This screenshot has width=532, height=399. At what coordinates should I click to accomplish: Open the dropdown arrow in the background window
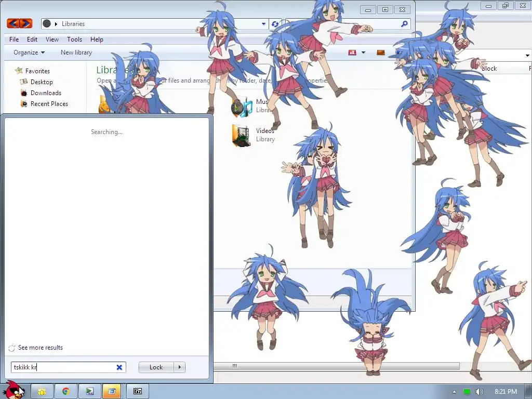pos(527,55)
